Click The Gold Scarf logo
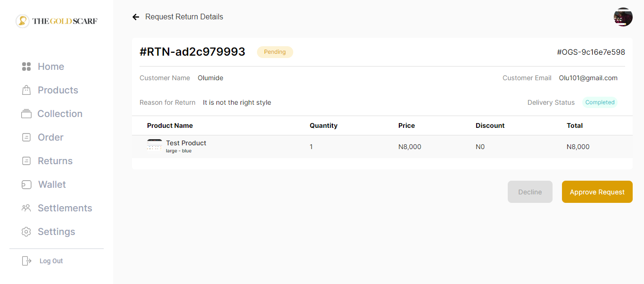644x284 pixels. click(x=57, y=21)
